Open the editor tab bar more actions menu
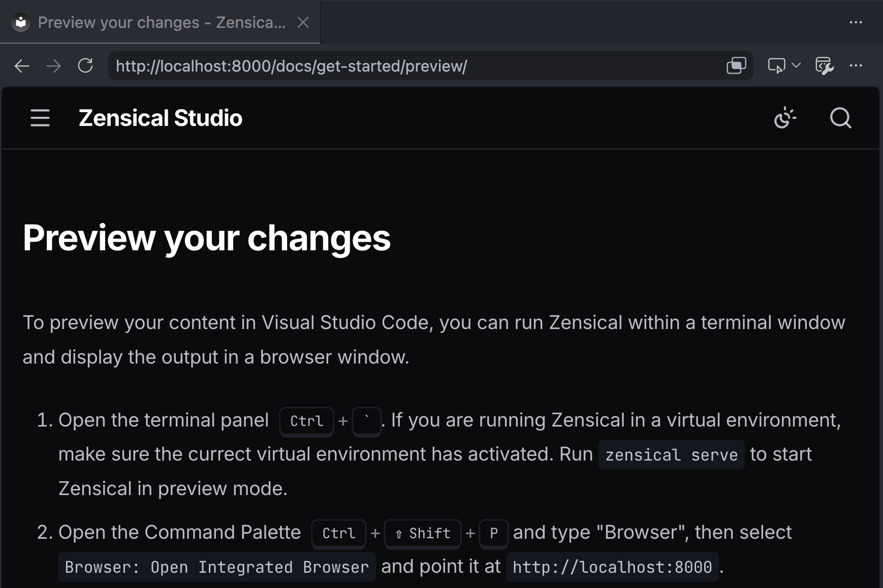The height and width of the screenshot is (588, 883). [x=856, y=22]
